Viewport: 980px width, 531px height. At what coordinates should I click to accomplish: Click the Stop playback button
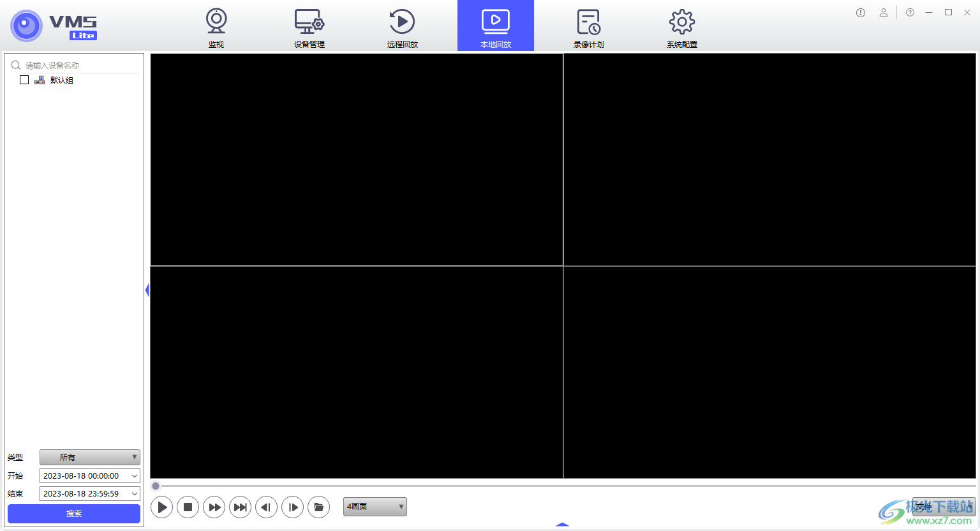tap(188, 507)
